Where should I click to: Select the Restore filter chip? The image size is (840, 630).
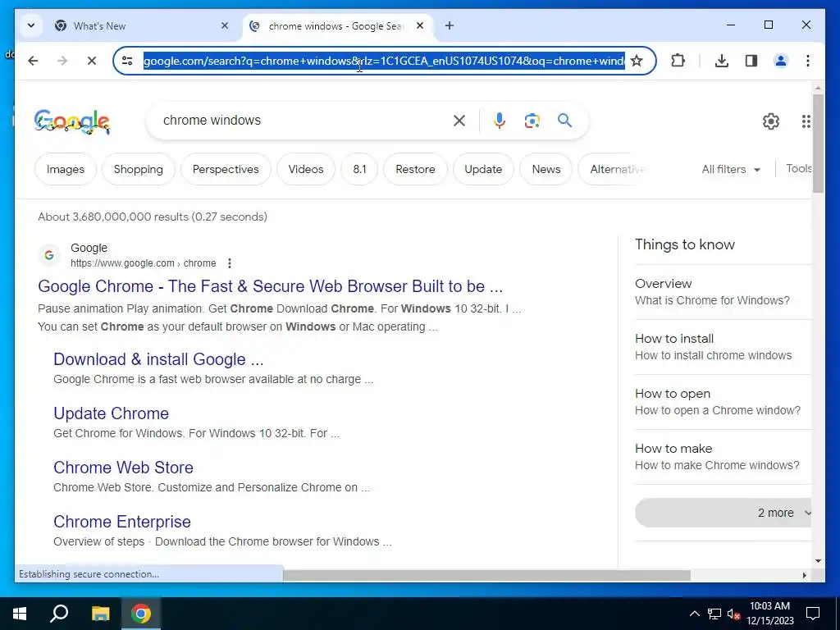tap(415, 169)
